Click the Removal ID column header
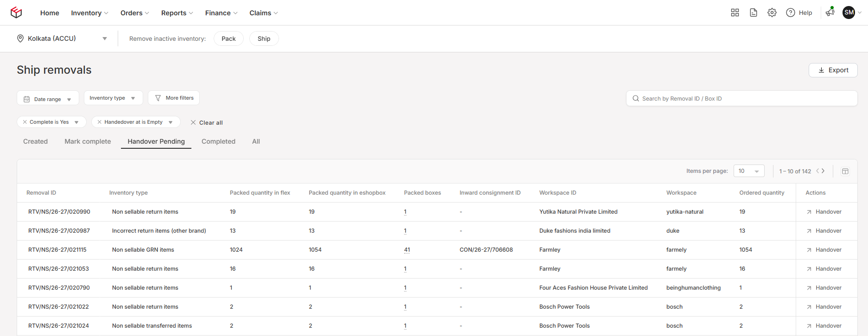Screen dimensions: 868x336 click(x=41, y=193)
